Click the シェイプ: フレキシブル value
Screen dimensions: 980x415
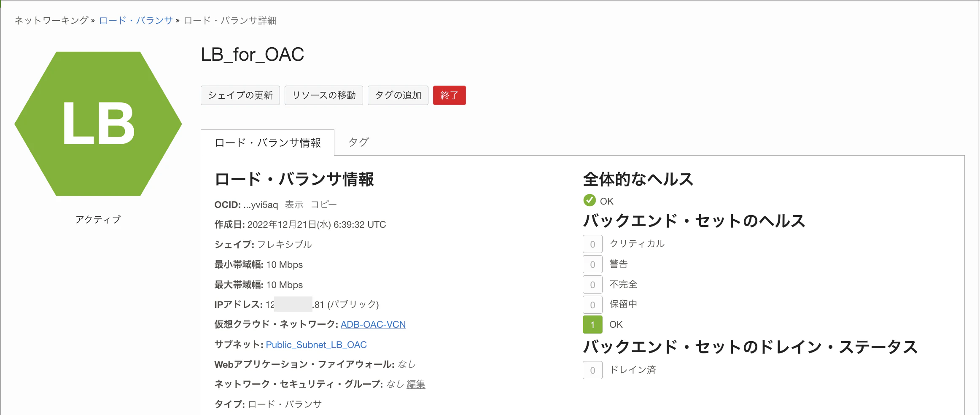[285, 245]
